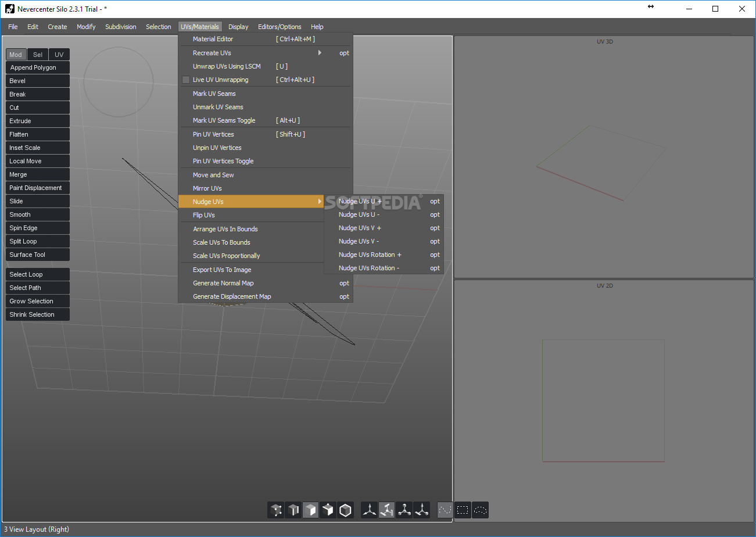756x537 pixels.
Task: Toggle the Live UV Unwrapping checkbox
Action: coord(186,80)
